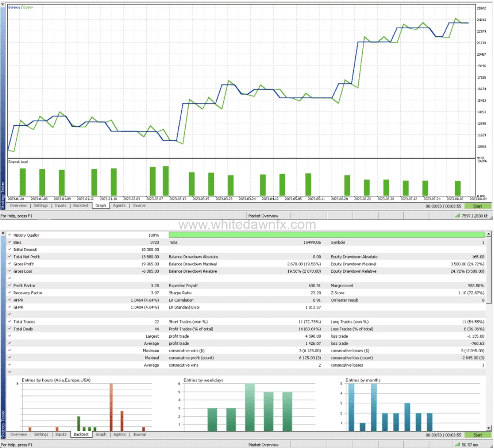Image resolution: width=494 pixels, height=448 pixels.
Task: Click signal bars icon beside 50.57 ms
Action: click(457, 445)
